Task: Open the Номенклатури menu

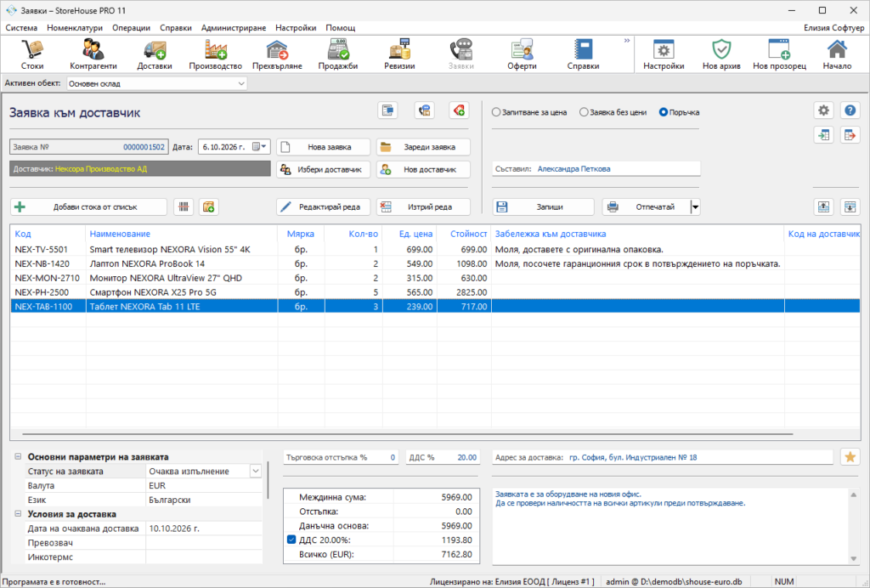Action: pyautogui.click(x=75, y=28)
